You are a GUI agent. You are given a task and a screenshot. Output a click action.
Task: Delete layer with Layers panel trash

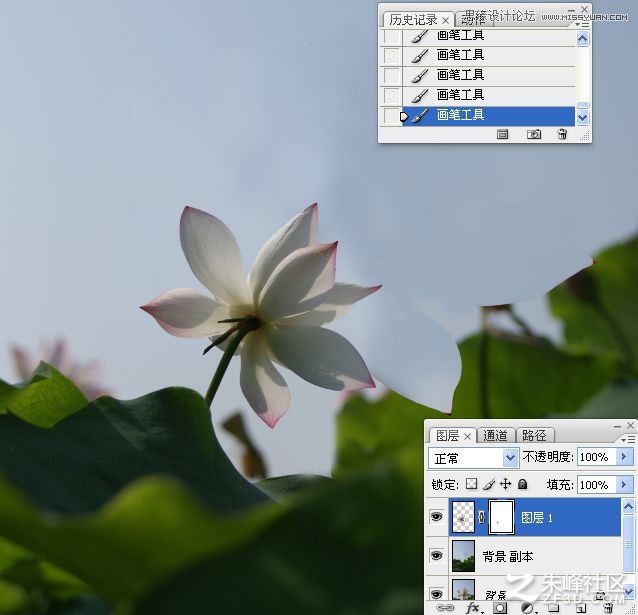(x=607, y=608)
